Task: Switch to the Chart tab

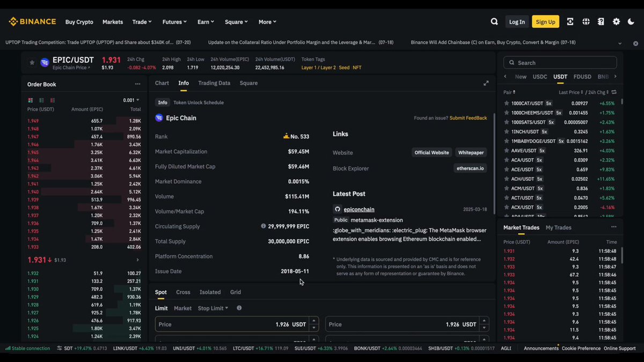Action: 162,83
